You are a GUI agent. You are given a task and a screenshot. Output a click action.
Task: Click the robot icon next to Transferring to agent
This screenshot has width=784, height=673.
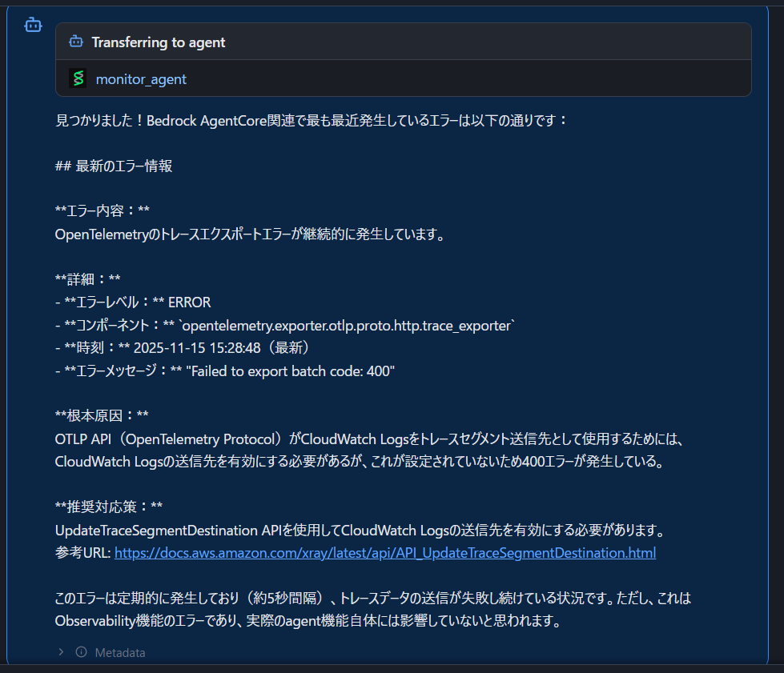click(76, 42)
